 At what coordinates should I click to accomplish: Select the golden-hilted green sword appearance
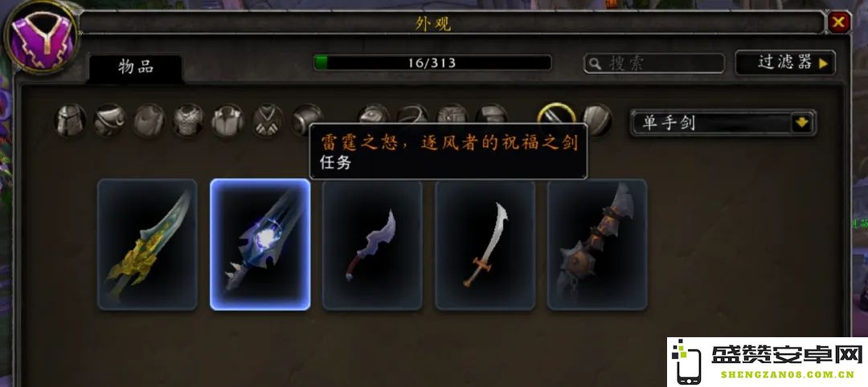coord(147,244)
